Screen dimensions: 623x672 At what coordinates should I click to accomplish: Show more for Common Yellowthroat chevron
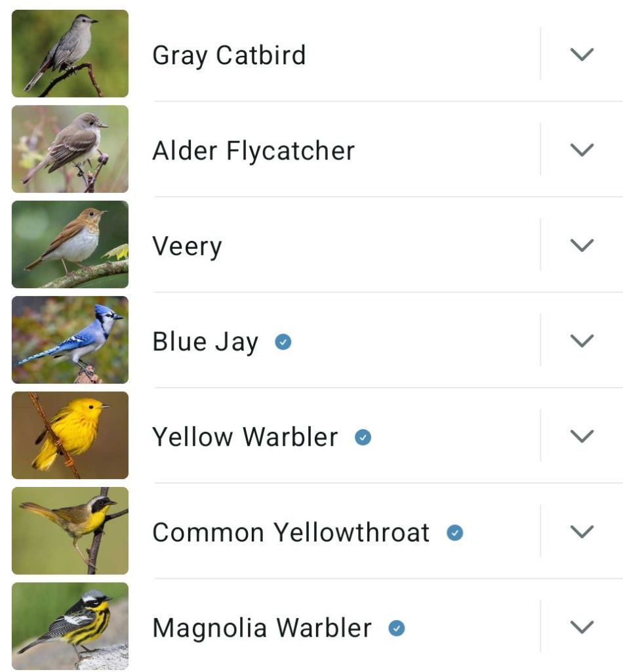point(582,532)
